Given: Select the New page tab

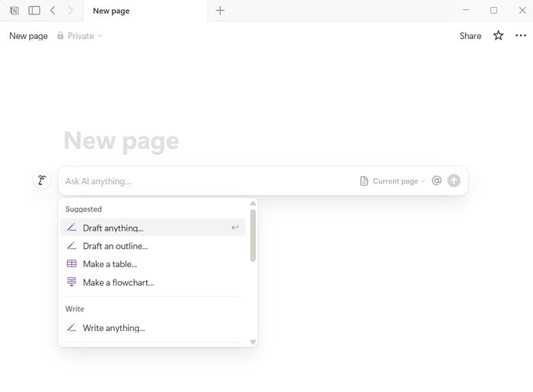Looking at the screenshot, I should coord(111,11).
